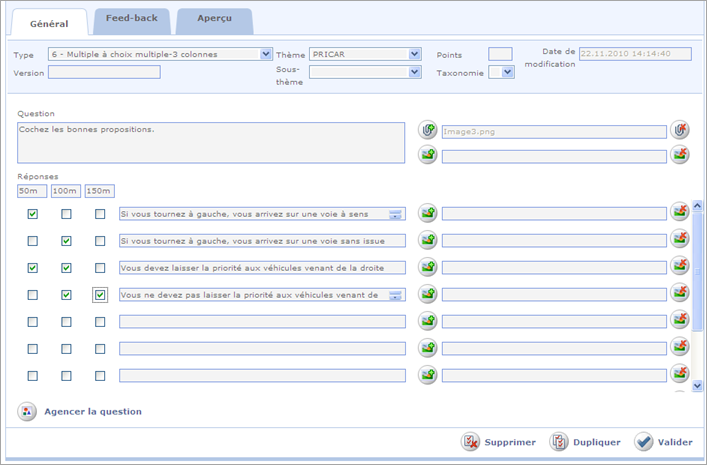Open the Type dropdown list
Screen dimensions: 707x465
(x=265, y=54)
